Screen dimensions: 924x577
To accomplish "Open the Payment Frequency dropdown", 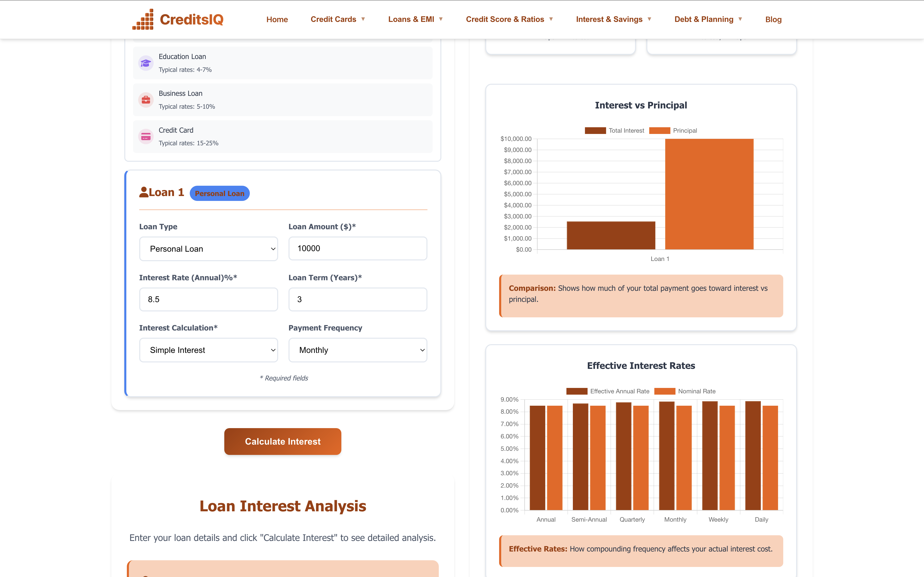I will [357, 350].
